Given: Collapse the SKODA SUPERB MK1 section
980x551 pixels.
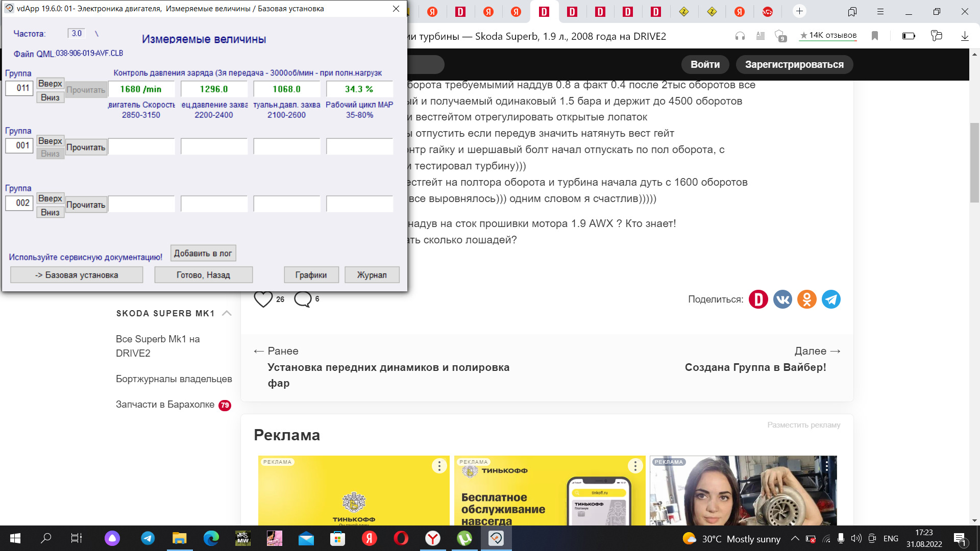Looking at the screenshot, I should coord(226,313).
